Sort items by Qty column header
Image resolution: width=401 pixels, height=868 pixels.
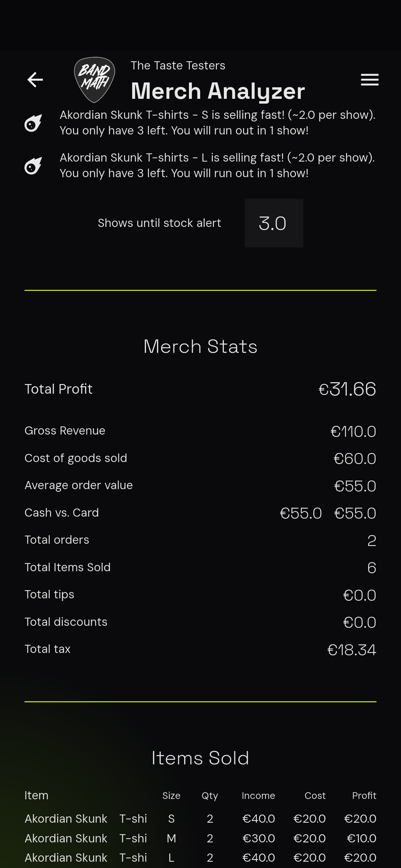tap(210, 796)
